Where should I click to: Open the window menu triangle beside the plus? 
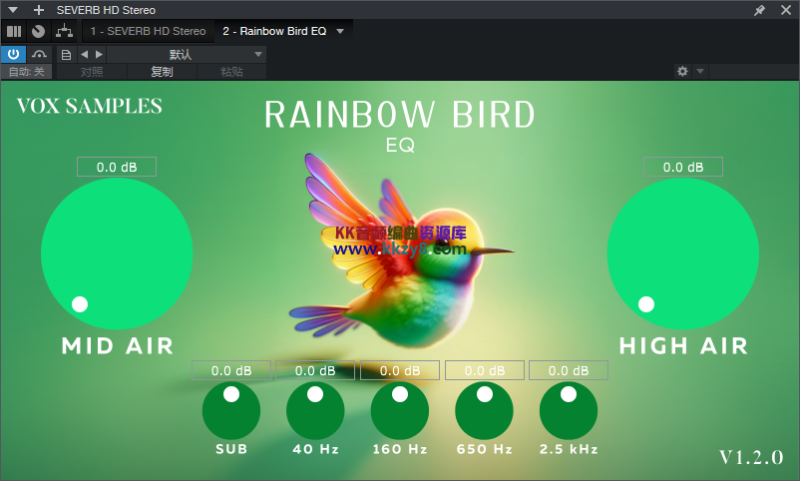click(x=13, y=10)
